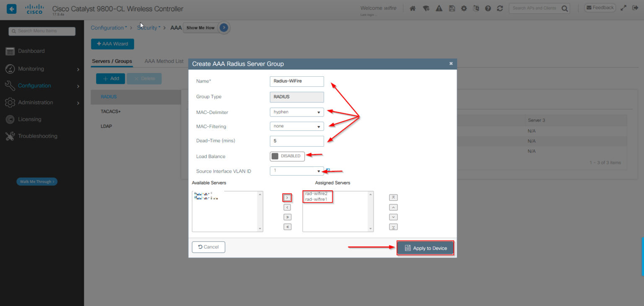Click the home icon in the top toolbar
Viewport: 644px width, 306px height.
[413, 8]
